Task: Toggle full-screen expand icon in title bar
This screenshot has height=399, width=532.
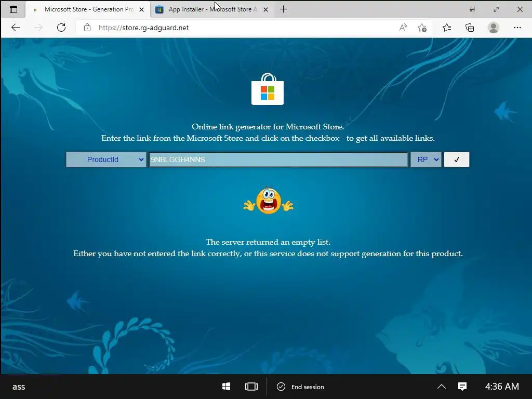Action: click(x=496, y=9)
